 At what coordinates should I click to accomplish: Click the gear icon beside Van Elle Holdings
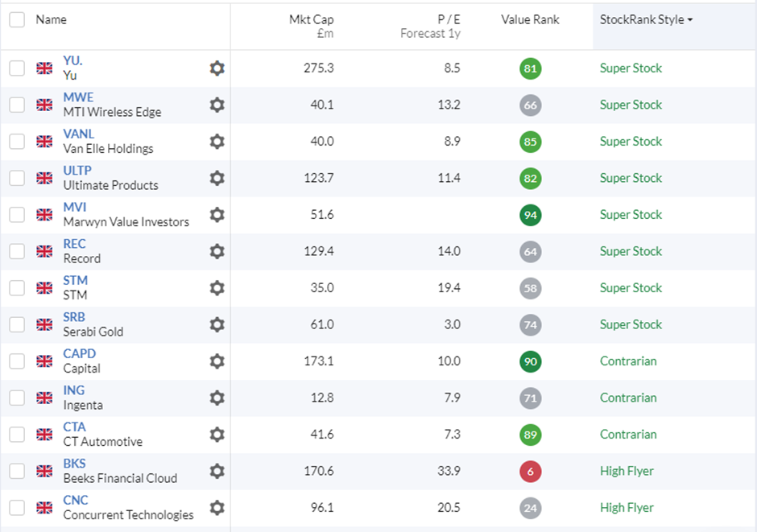tap(217, 142)
